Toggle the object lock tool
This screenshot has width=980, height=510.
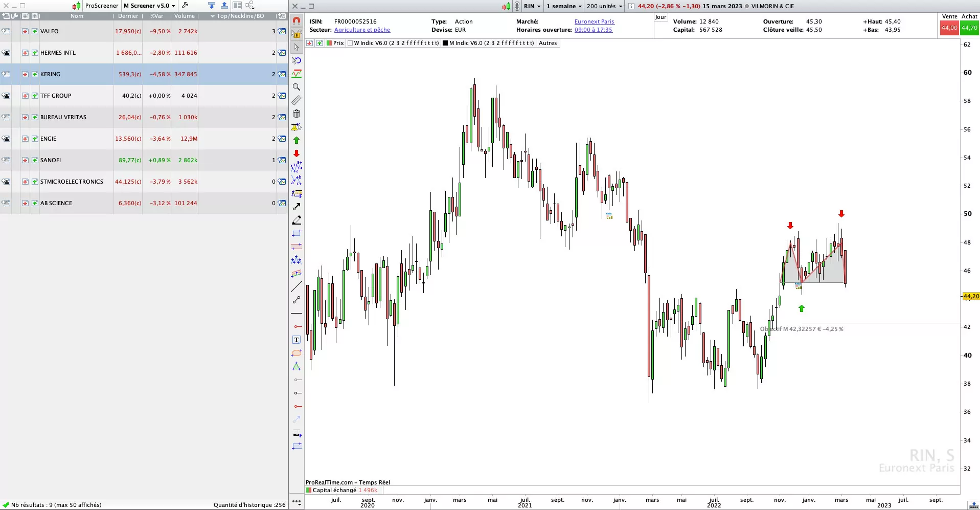coord(297,34)
